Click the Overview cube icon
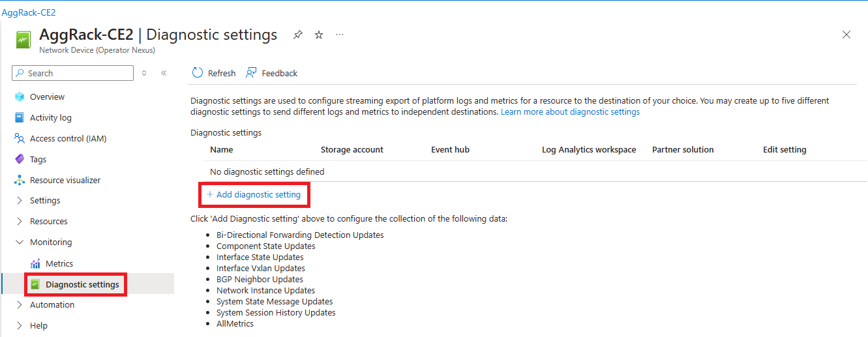This screenshot has height=337, width=868. pyautogui.click(x=20, y=96)
